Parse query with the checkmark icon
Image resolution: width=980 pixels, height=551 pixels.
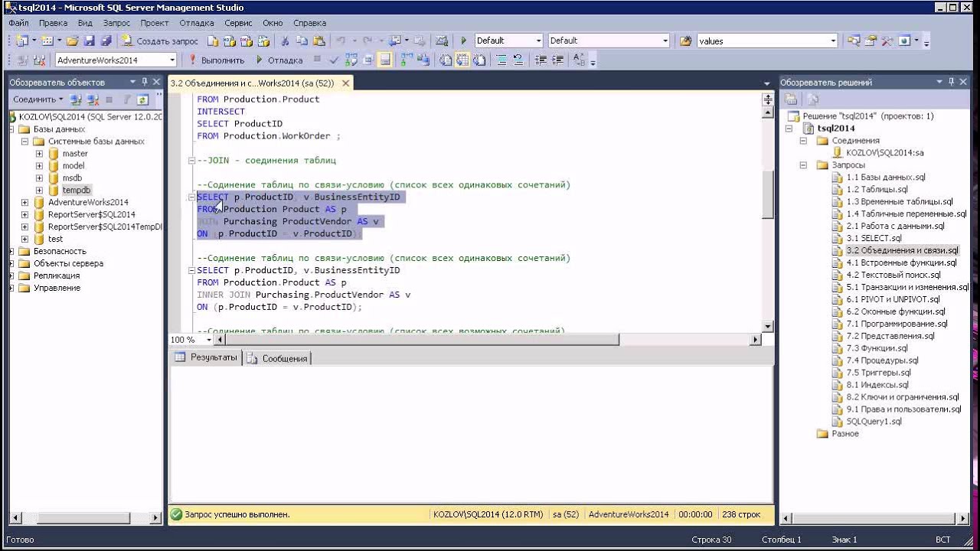334,60
